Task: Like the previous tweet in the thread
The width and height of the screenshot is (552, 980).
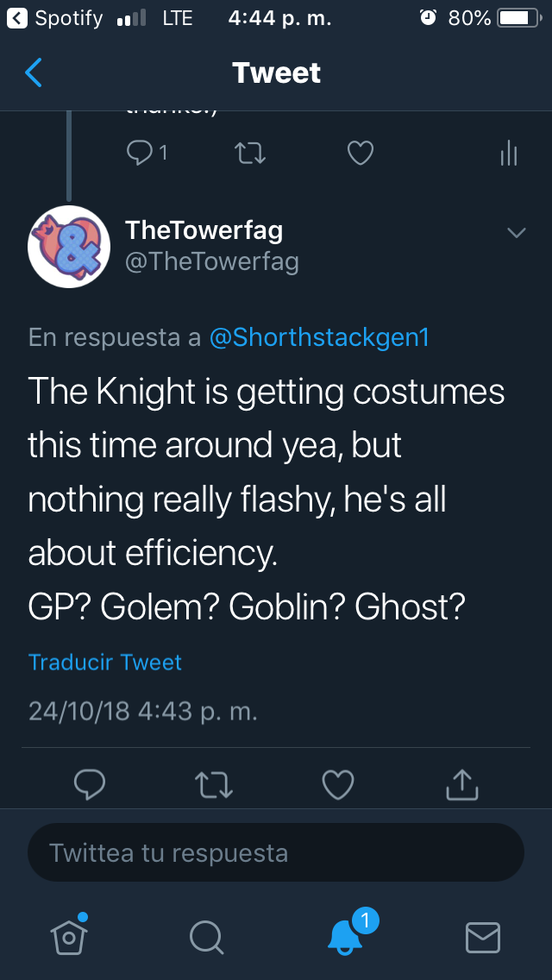Action: point(360,154)
